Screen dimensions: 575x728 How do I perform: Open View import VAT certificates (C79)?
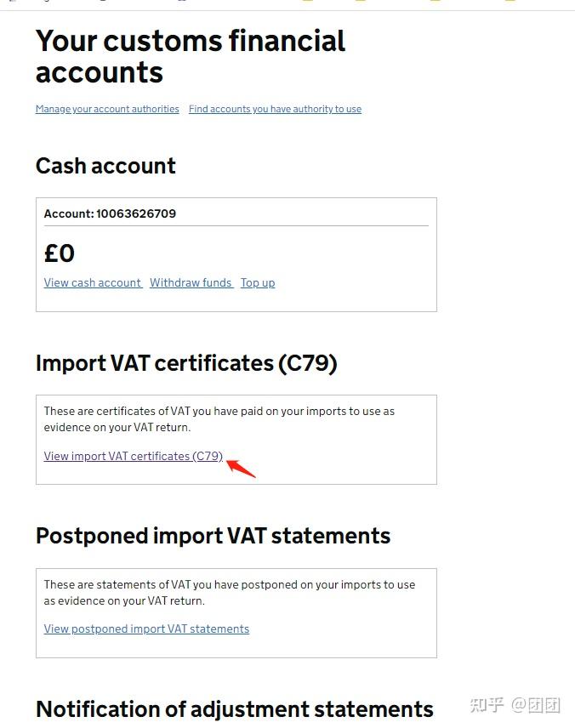[133, 456]
